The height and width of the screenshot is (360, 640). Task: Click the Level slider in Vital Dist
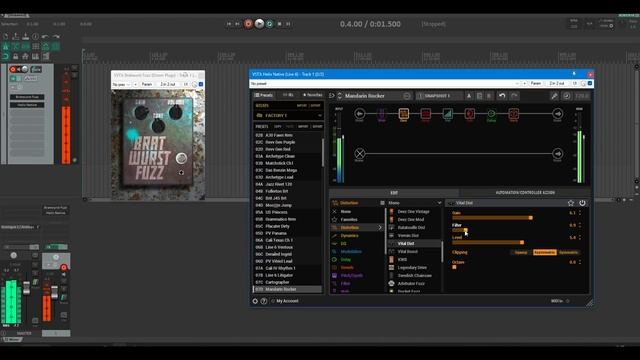[x=488, y=242]
